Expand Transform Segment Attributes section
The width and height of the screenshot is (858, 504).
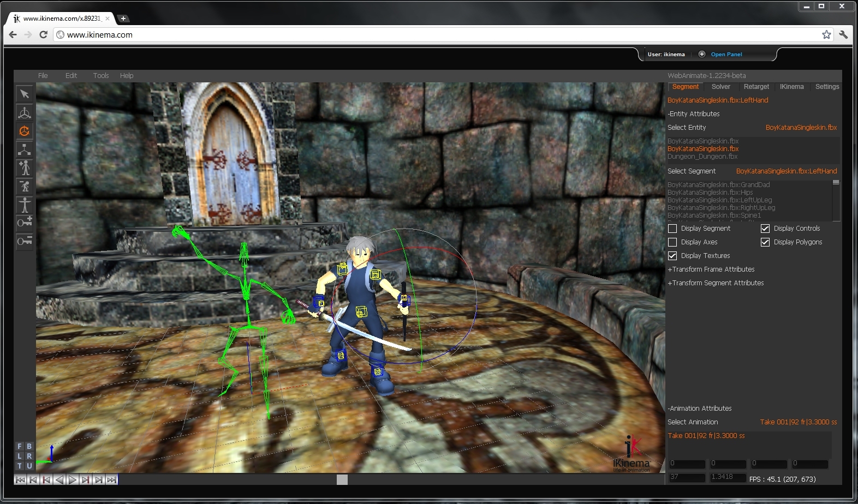[716, 283]
